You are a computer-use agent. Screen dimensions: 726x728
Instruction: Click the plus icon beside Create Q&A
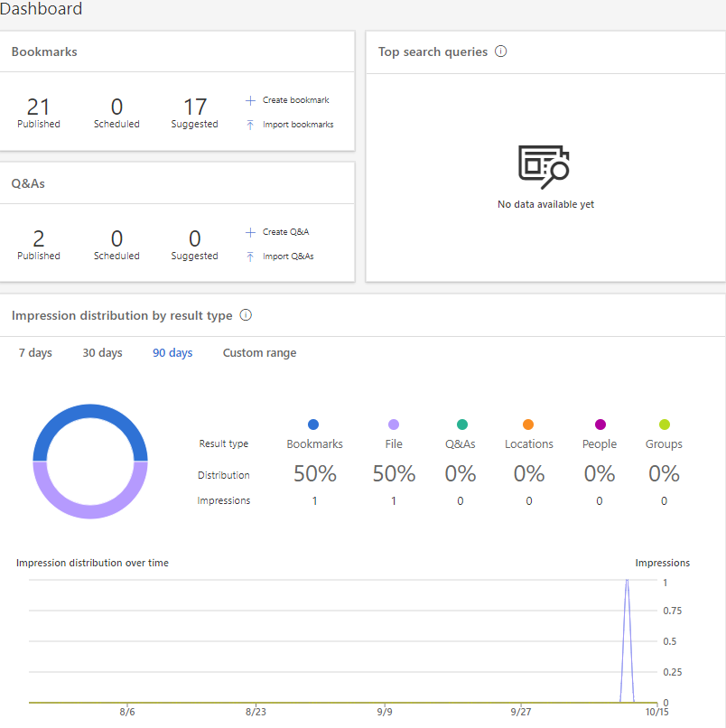(x=250, y=232)
